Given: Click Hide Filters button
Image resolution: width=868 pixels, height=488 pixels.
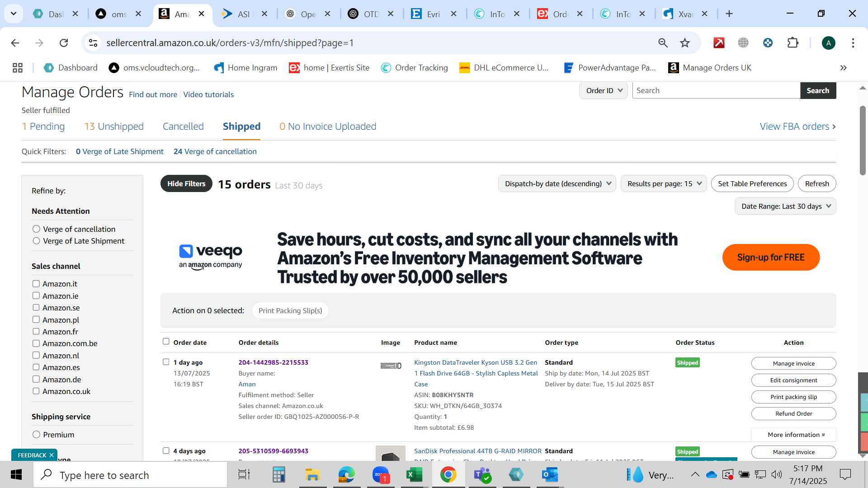Looking at the screenshot, I should [x=186, y=183].
